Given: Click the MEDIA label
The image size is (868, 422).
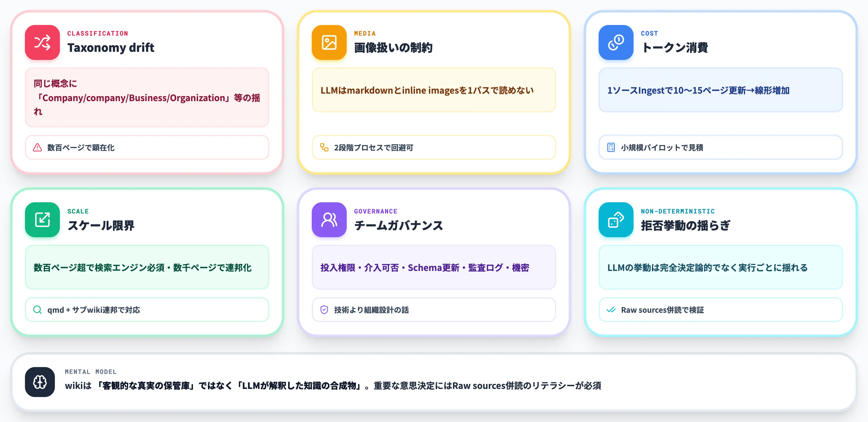Looking at the screenshot, I should click(365, 33).
